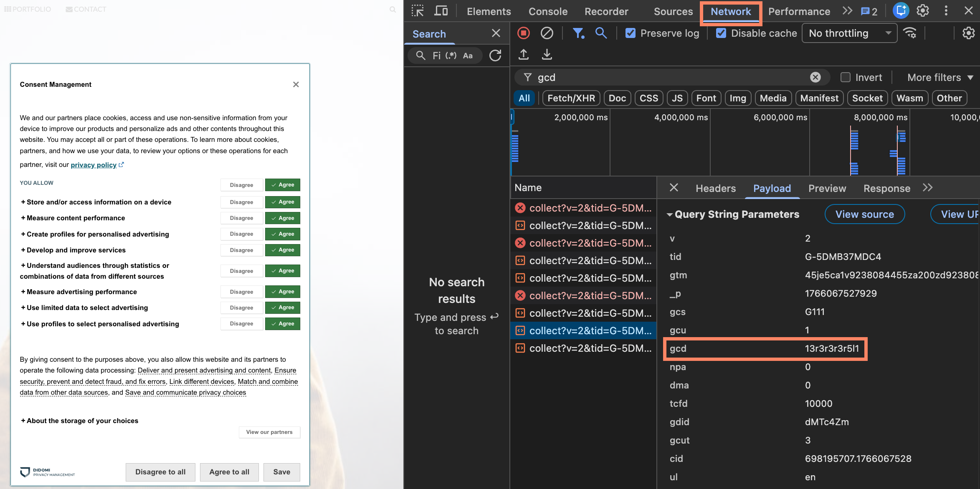Image resolution: width=980 pixels, height=489 pixels.
Task: Clear the network log
Action: (547, 33)
